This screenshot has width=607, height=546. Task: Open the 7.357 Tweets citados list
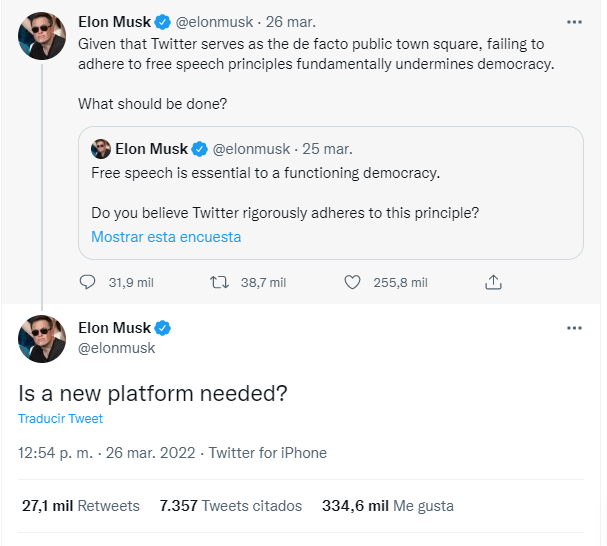point(231,506)
